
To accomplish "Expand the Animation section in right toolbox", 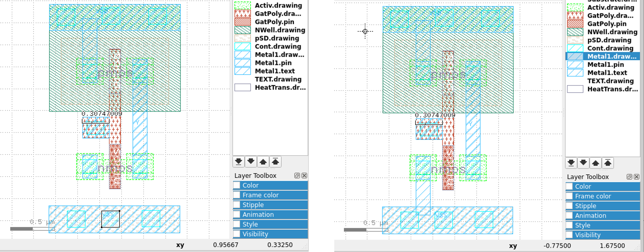I will coord(590,216).
